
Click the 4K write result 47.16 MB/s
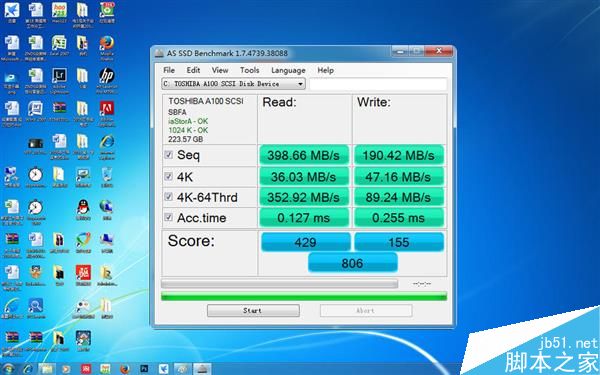[x=399, y=176]
